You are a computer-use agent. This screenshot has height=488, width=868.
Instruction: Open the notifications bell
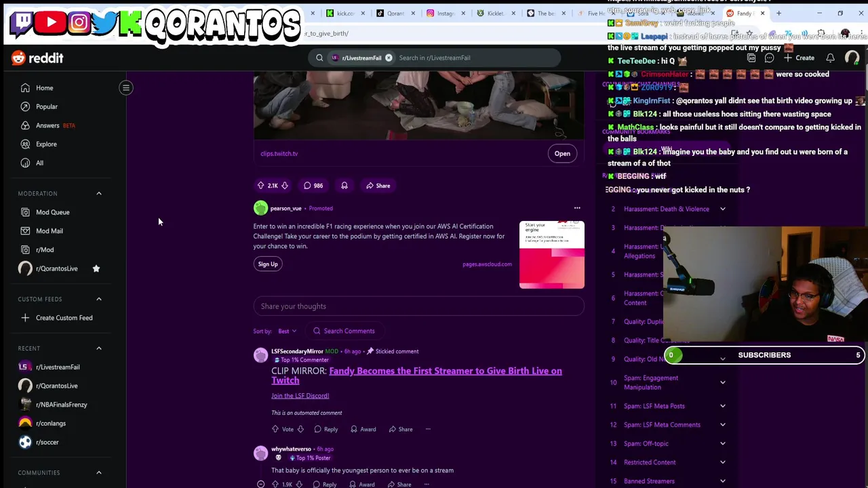pos(830,58)
